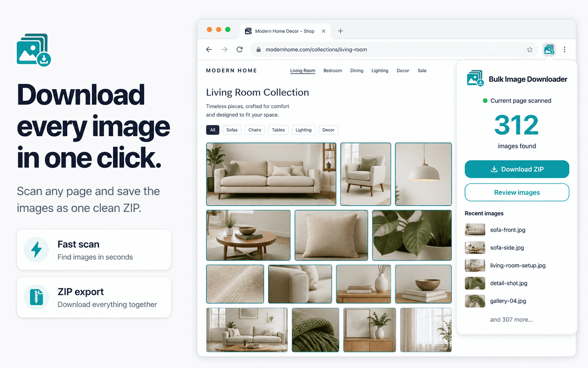Click the Download ZIP button
588x368 pixels.
(517, 169)
